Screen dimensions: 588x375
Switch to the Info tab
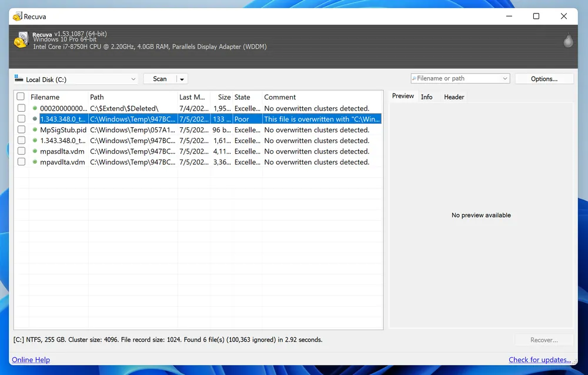coord(426,97)
